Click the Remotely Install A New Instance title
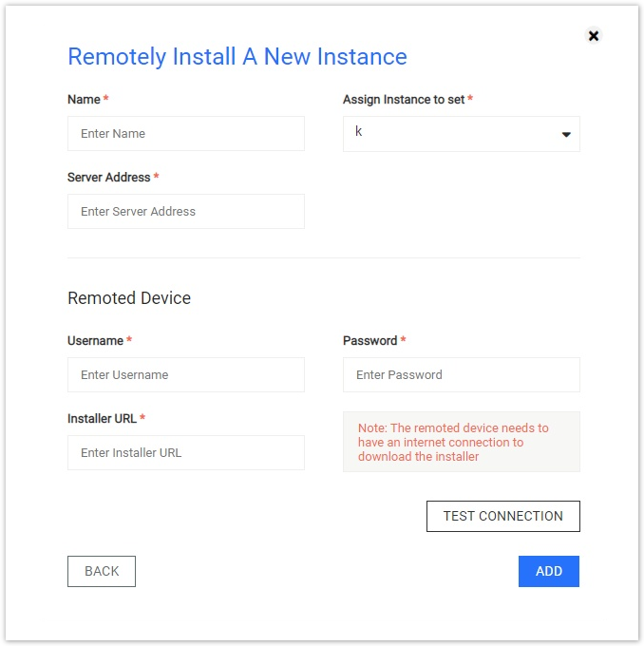644x646 pixels. [x=237, y=57]
